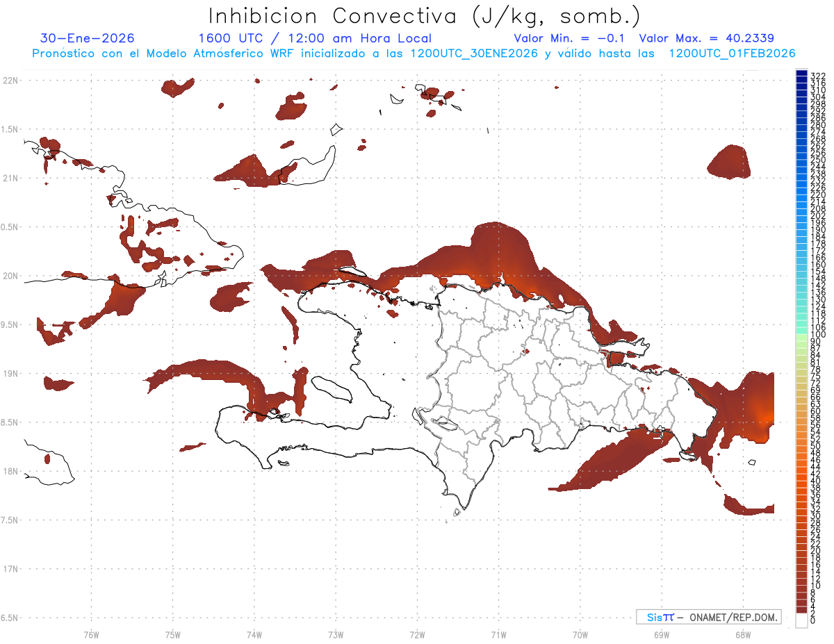Click the '1.5N' latitude label
Viewport: 834px width, 644px height.
(x=10, y=129)
